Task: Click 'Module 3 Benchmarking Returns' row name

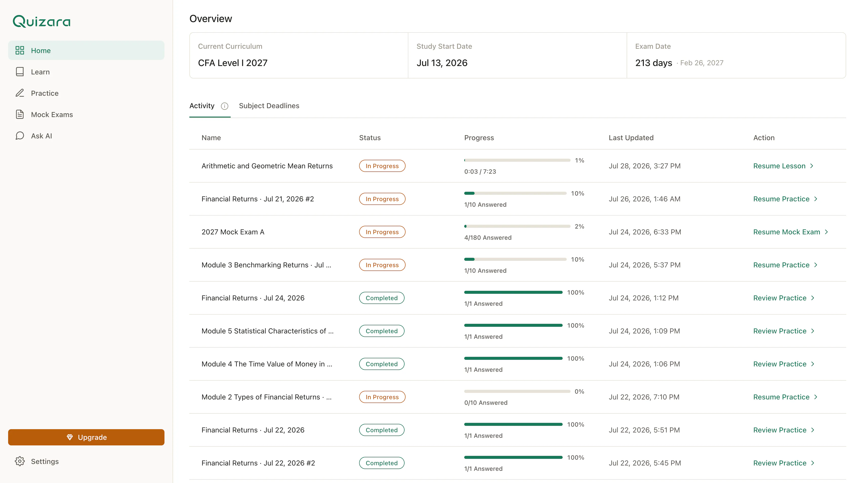Action: pos(266,265)
